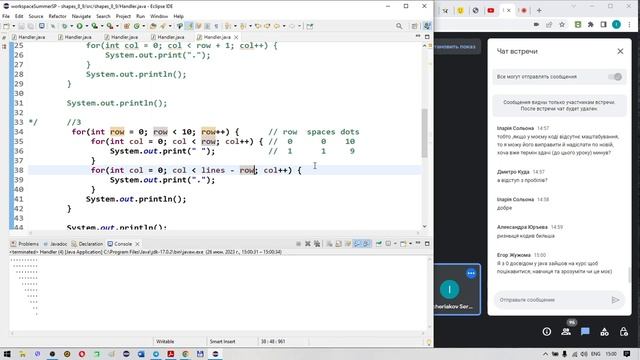Click the message input field in chat
640x360 pixels.
pos(553,300)
